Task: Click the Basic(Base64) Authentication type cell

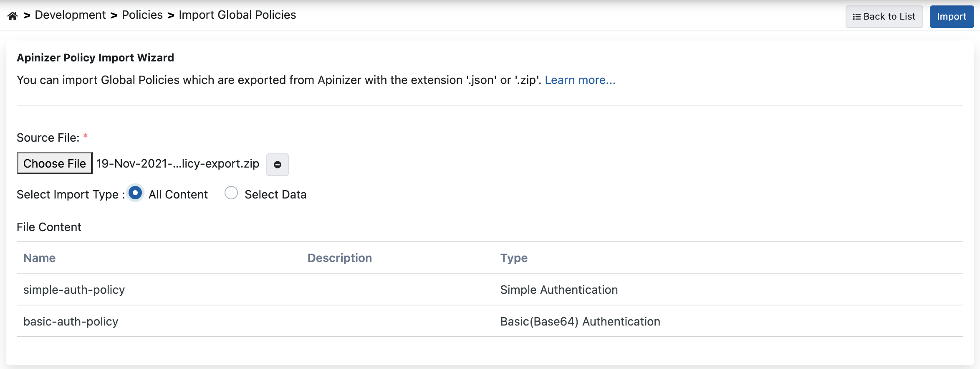Action: click(580, 321)
